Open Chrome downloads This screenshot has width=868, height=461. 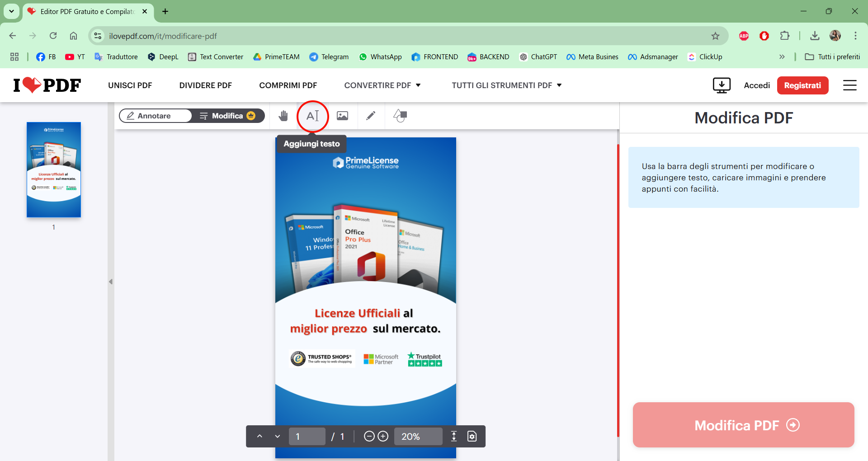(815, 36)
